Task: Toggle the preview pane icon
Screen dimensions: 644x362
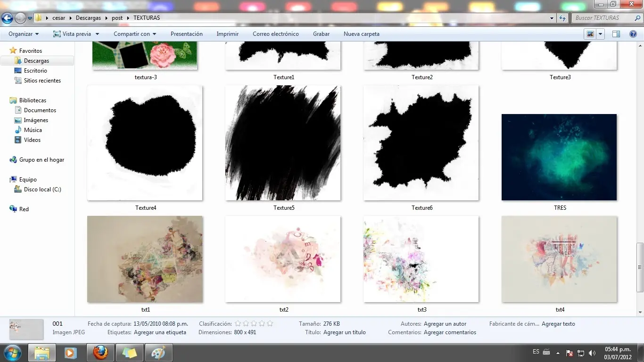Action: pos(616,34)
